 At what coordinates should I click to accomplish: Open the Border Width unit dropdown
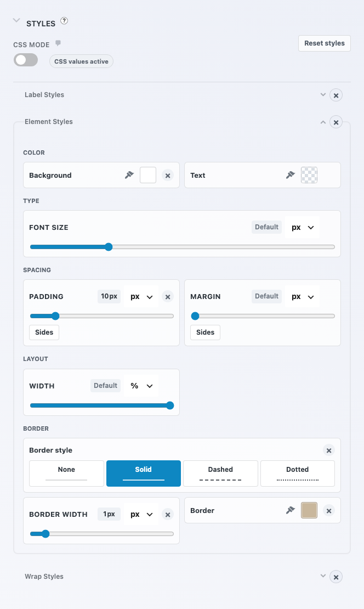(141, 514)
